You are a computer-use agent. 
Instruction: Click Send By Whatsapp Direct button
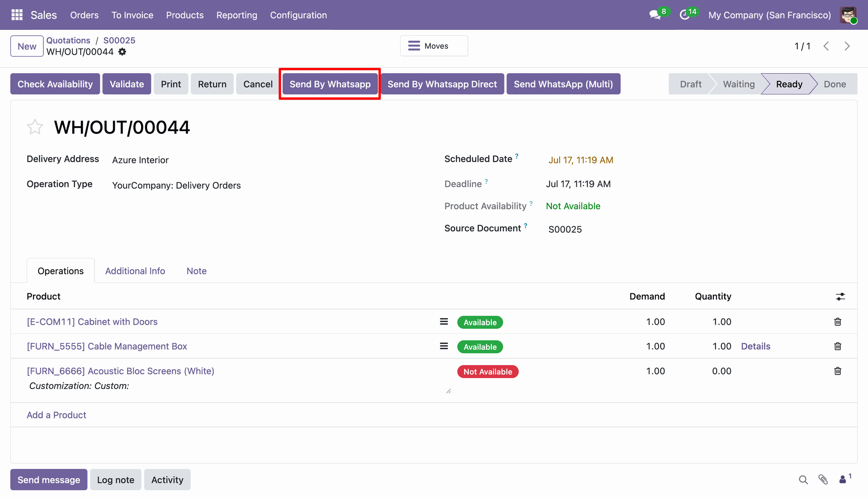[x=442, y=84]
